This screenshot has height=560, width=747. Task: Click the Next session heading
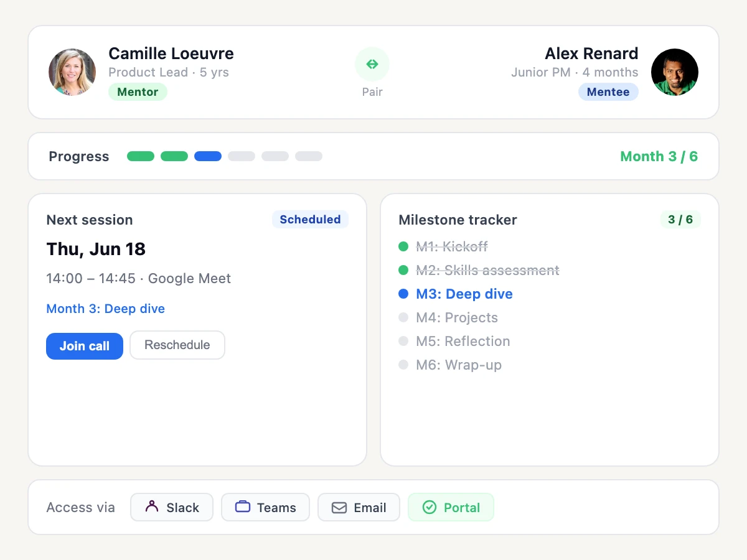tap(90, 220)
